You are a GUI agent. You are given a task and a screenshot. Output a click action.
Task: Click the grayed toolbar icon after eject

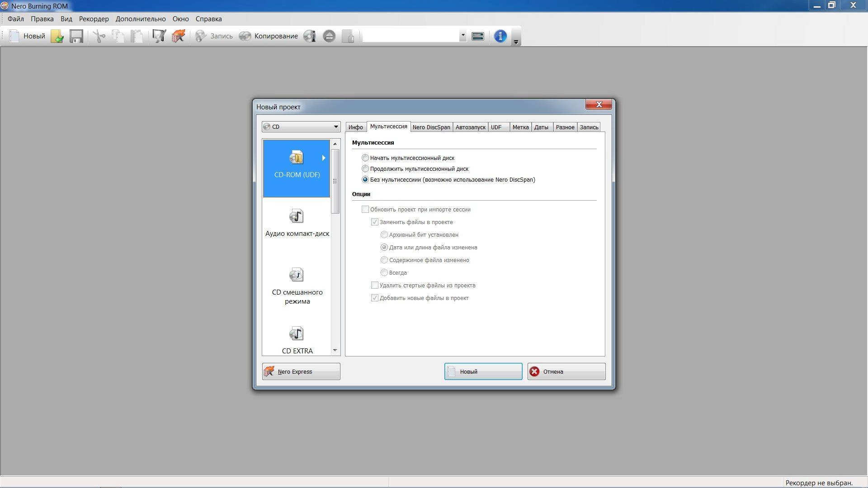click(348, 36)
